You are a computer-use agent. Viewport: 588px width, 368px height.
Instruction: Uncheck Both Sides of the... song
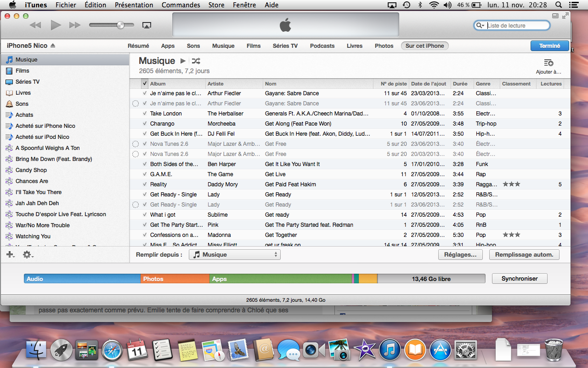pos(145,164)
